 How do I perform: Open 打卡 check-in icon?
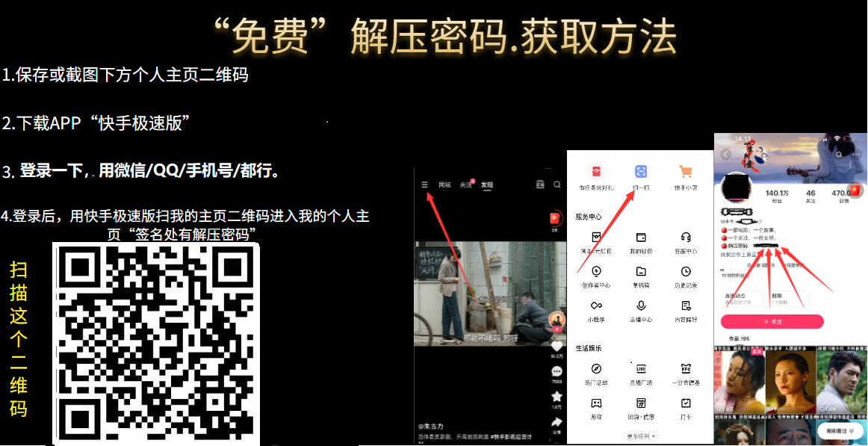(686, 403)
